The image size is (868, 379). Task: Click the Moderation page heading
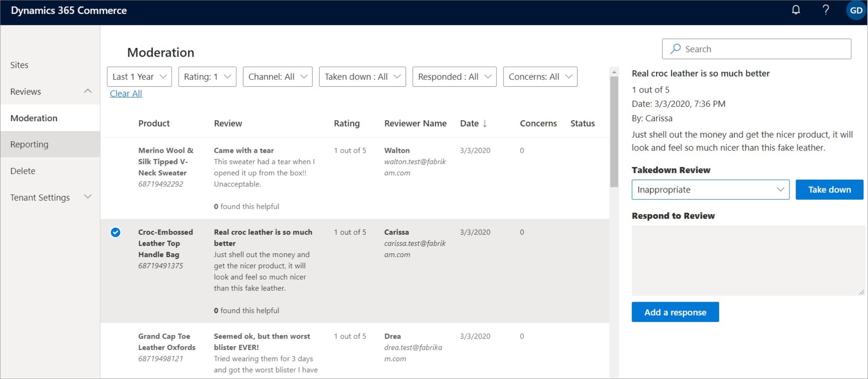click(x=161, y=52)
